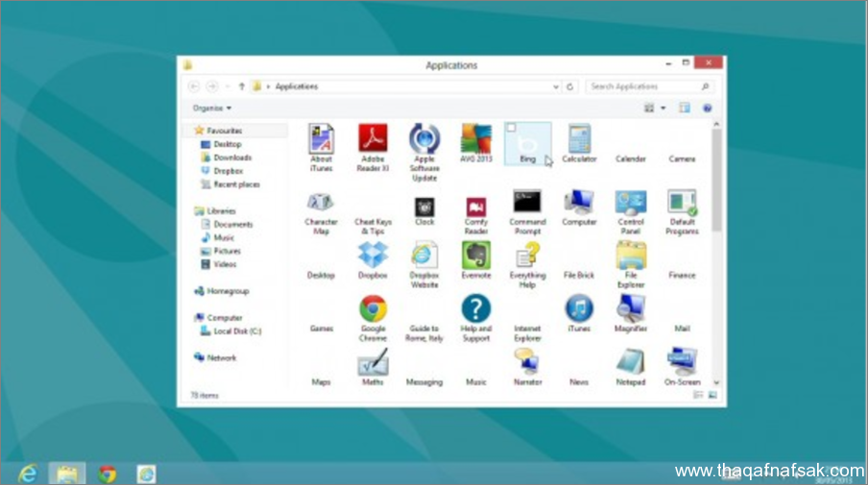Click the Back navigation button
The width and height of the screenshot is (868, 485).
194,86
